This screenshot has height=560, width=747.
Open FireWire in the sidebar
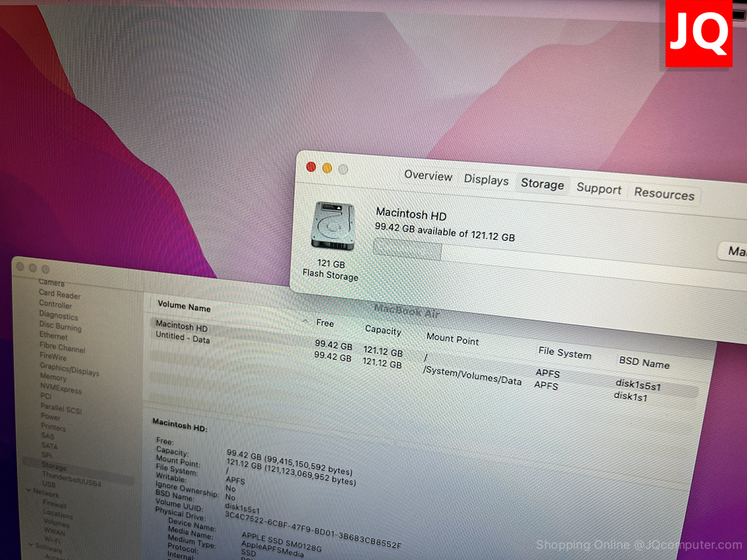click(54, 357)
